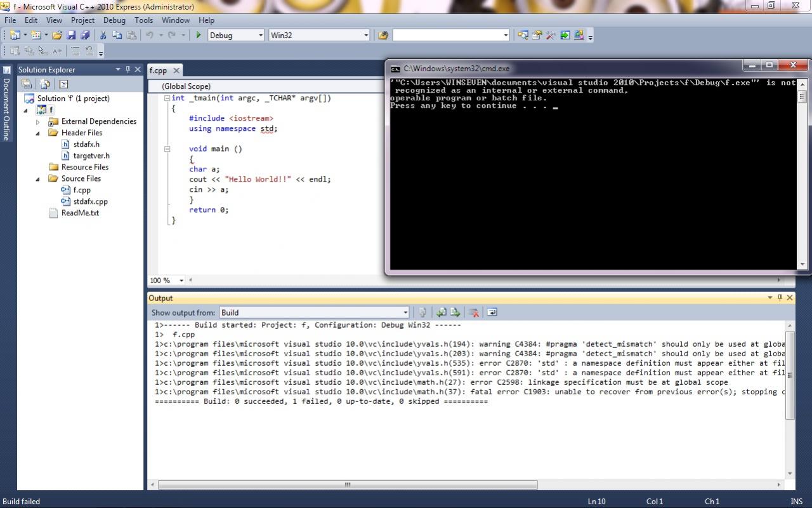Click the Undo arrow icon
812x508 pixels.
point(150,36)
